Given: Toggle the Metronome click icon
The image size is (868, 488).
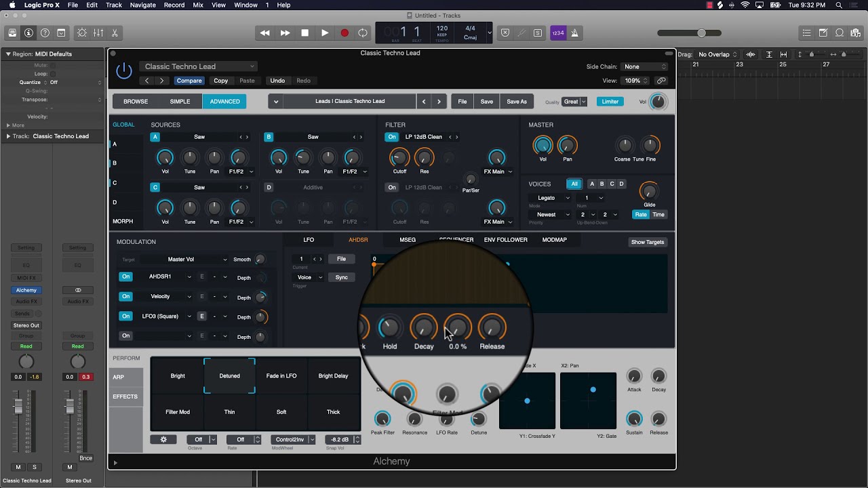Looking at the screenshot, I should coord(574,33).
